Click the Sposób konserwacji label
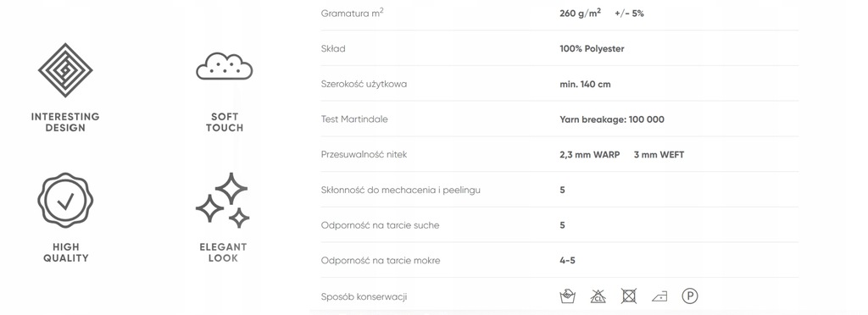Image resolution: width=868 pixels, height=315 pixels. [x=364, y=296]
